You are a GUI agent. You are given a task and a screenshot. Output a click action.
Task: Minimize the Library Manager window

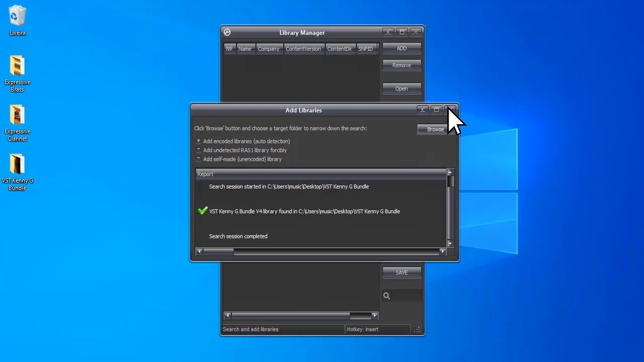pos(388,32)
